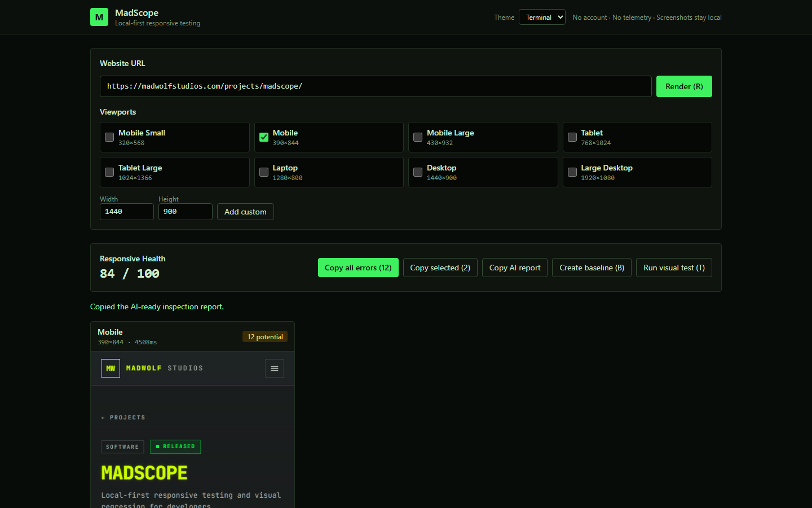
Task: Open the Theme dropdown set to Terminal
Action: [x=542, y=17]
